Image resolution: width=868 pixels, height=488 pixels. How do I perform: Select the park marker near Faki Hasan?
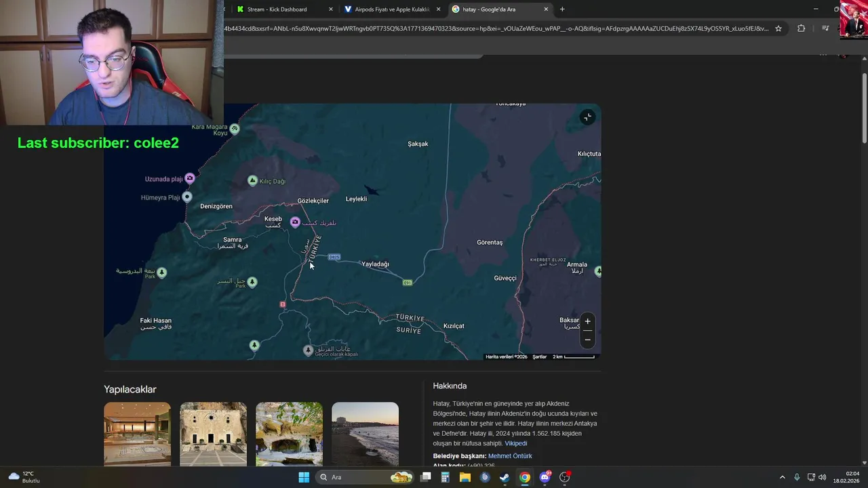(161, 272)
